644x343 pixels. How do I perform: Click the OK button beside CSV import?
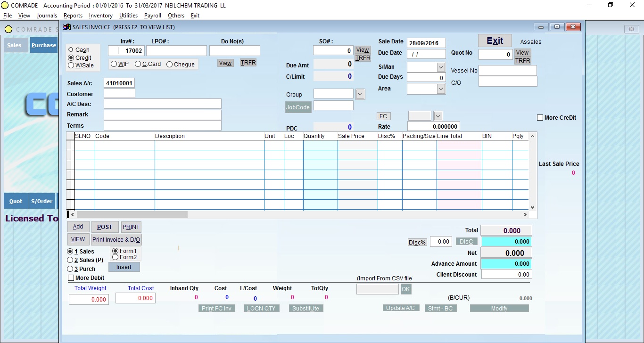coord(406,289)
